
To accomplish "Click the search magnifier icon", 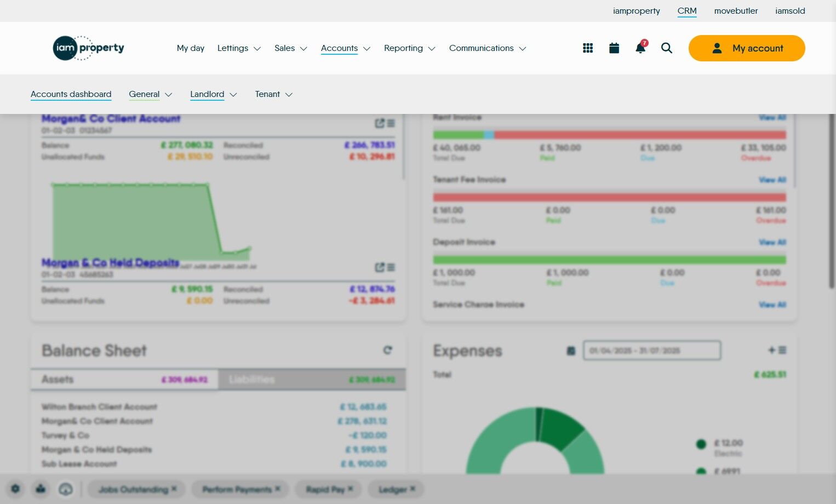I will click(667, 48).
